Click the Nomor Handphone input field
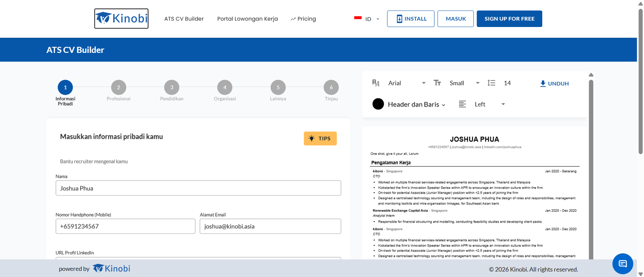Viewport: 644px width, 277px height. click(126, 226)
